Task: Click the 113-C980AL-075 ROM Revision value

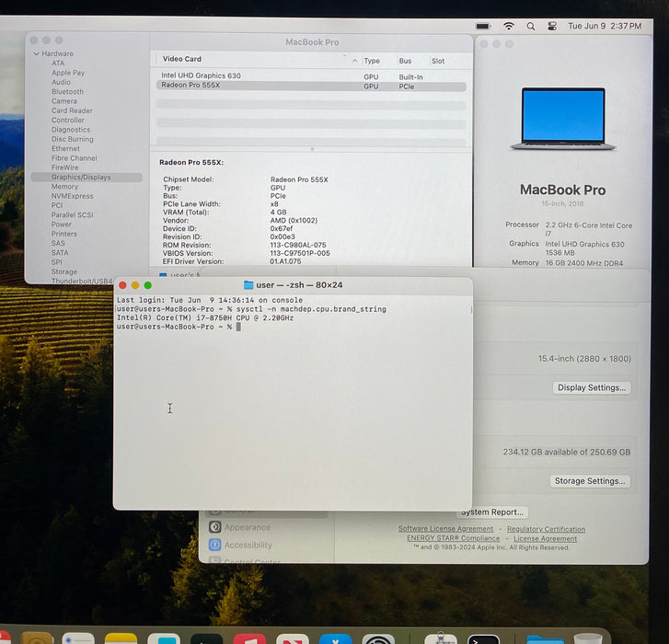Action: 298,246
